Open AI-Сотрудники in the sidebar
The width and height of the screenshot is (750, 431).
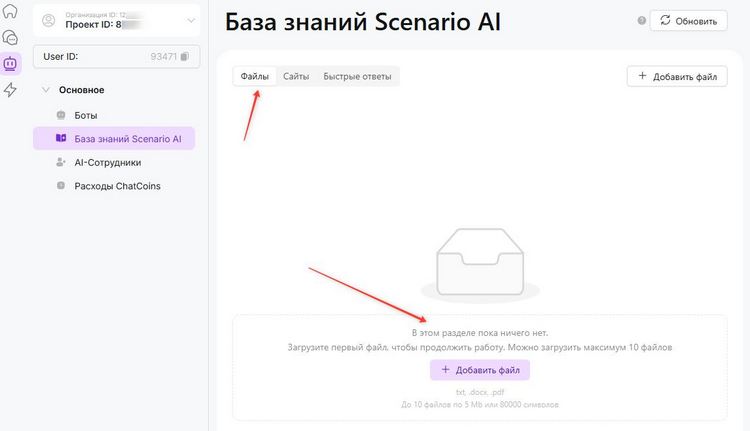click(114, 162)
